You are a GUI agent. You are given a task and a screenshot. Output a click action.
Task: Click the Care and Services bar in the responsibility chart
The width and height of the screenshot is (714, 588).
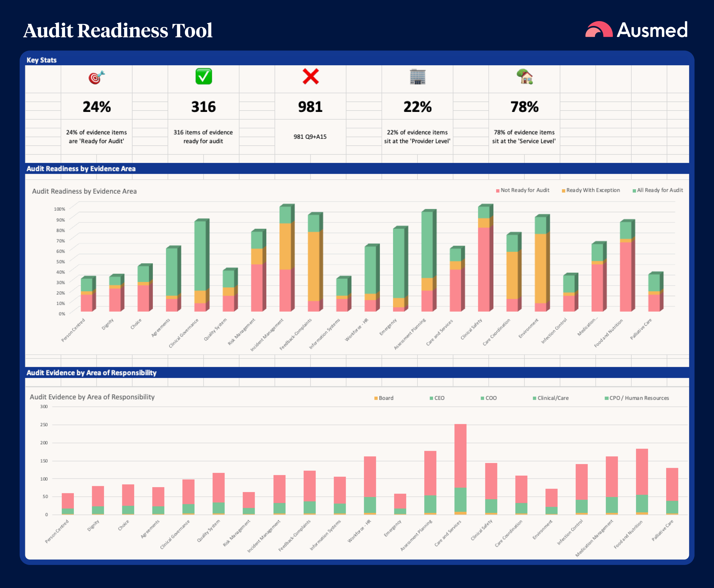(x=461, y=469)
